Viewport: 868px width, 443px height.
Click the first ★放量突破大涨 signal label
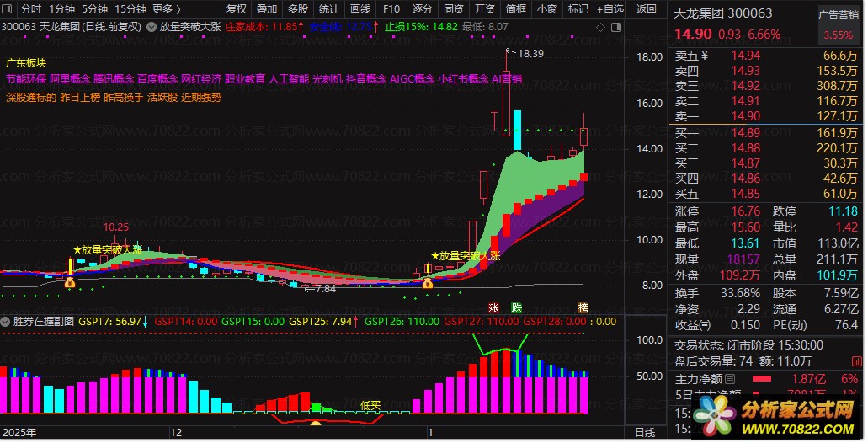tap(108, 250)
